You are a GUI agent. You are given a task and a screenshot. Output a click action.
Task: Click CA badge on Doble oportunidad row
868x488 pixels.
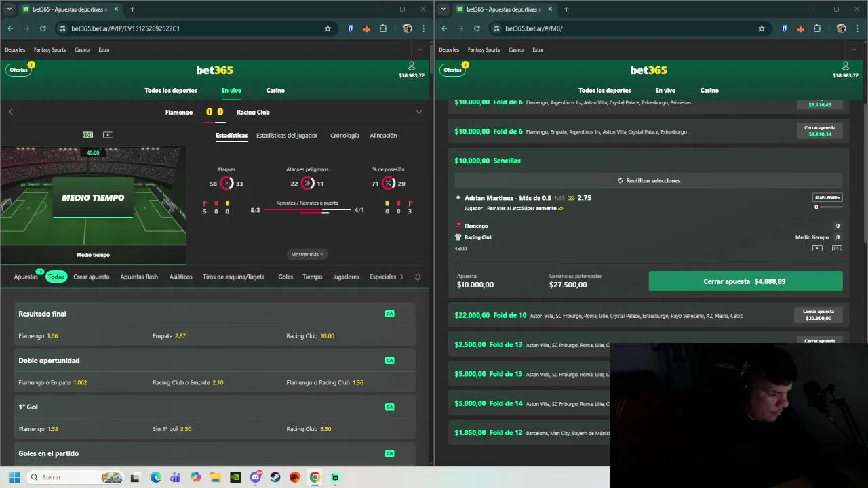coord(389,360)
